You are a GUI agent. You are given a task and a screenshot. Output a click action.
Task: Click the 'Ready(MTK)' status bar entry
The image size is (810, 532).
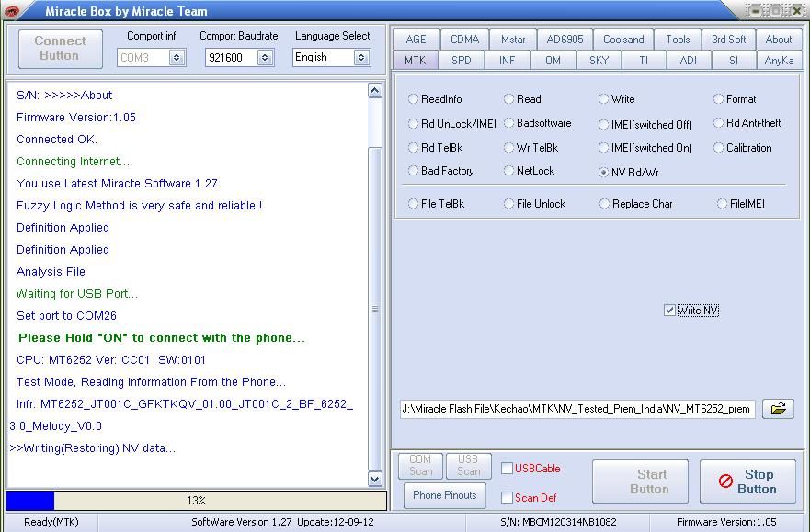click(51, 522)
